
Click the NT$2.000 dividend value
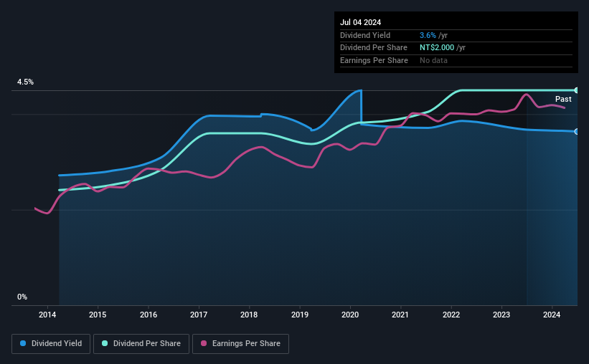[437, 48]
